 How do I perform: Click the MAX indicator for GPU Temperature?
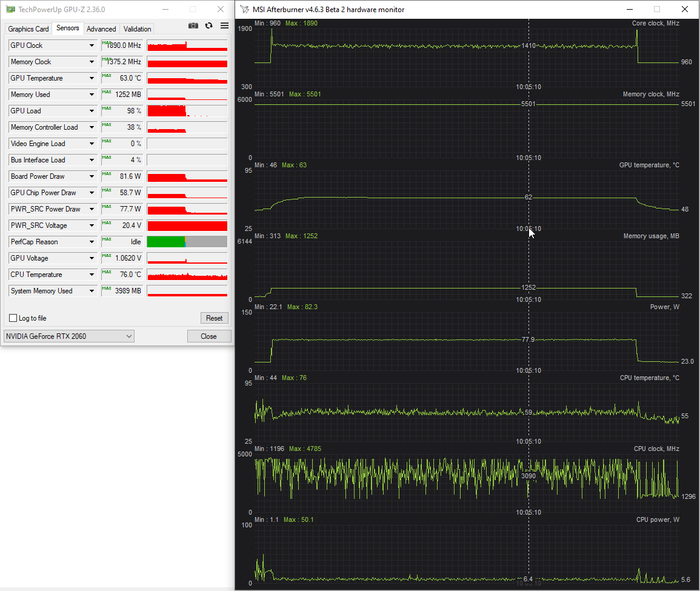point(107,75)
